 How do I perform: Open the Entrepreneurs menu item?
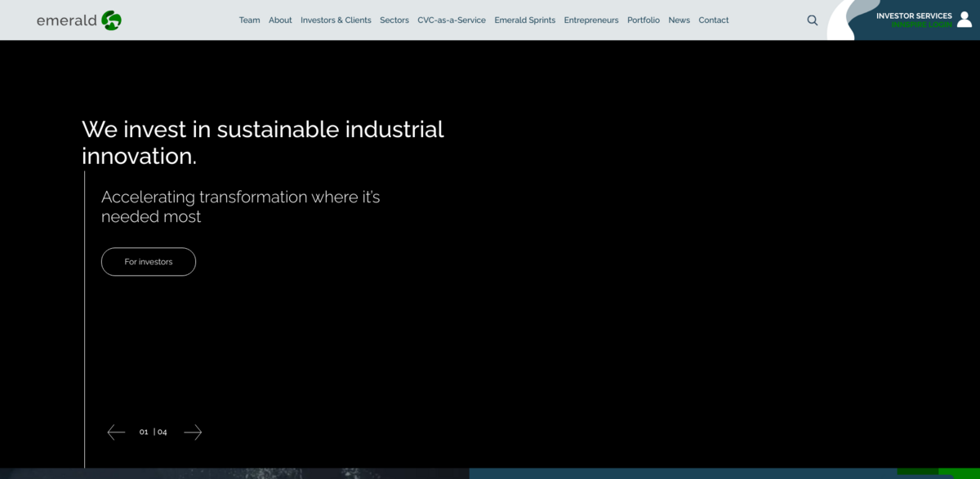(591, 20)
